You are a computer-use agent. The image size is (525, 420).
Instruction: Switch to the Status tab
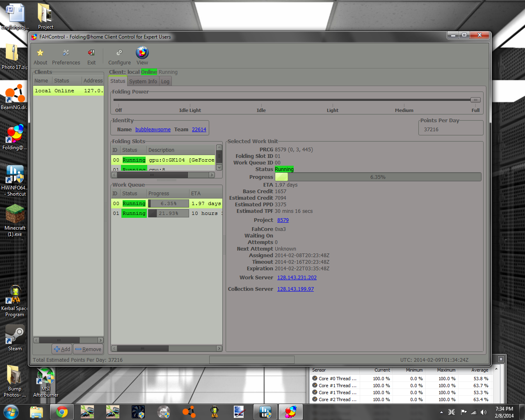click(118, 81)
